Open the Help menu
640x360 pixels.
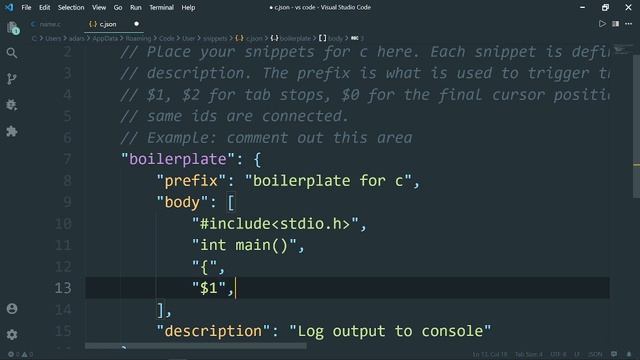coord(188,7)
